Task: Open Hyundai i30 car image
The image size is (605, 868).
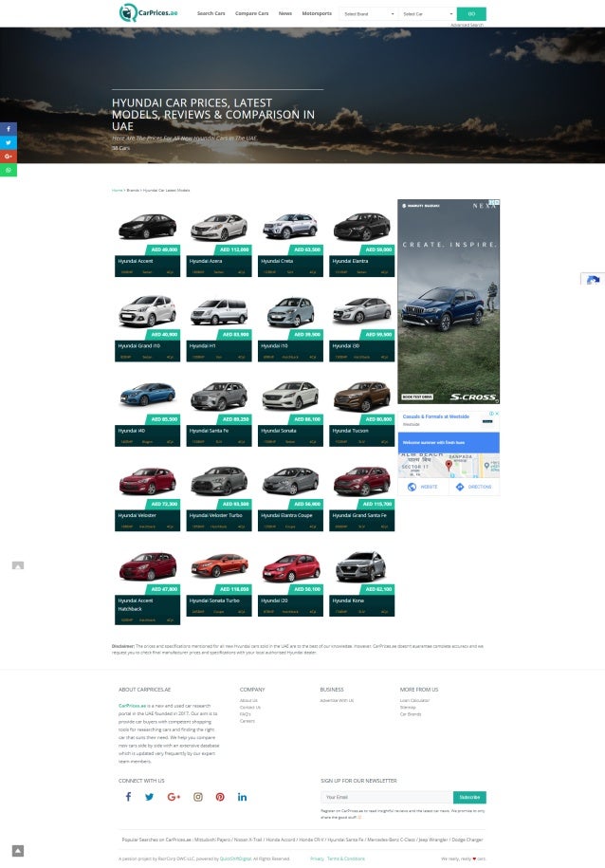Action: 361,310
